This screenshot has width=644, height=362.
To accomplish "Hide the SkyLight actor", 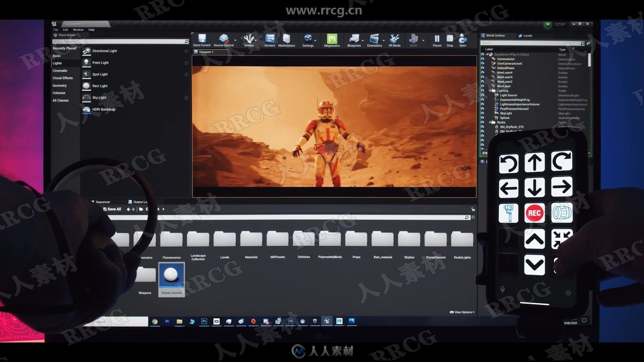I will [483, 113].
